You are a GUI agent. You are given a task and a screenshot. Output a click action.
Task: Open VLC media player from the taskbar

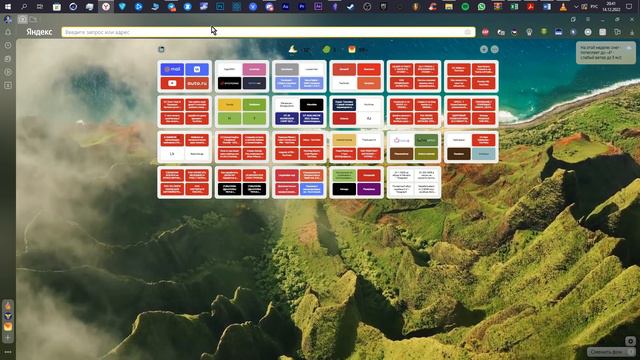(x=563, y=7)
